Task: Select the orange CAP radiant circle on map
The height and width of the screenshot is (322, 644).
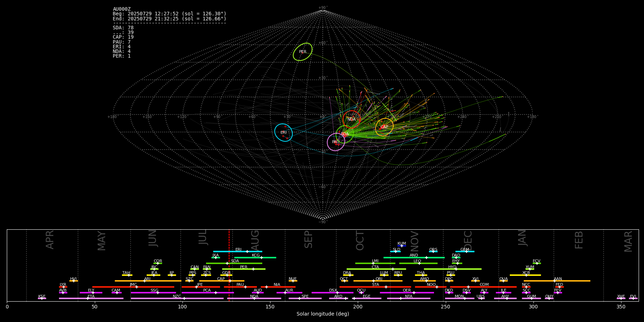Action: [384, 127]
